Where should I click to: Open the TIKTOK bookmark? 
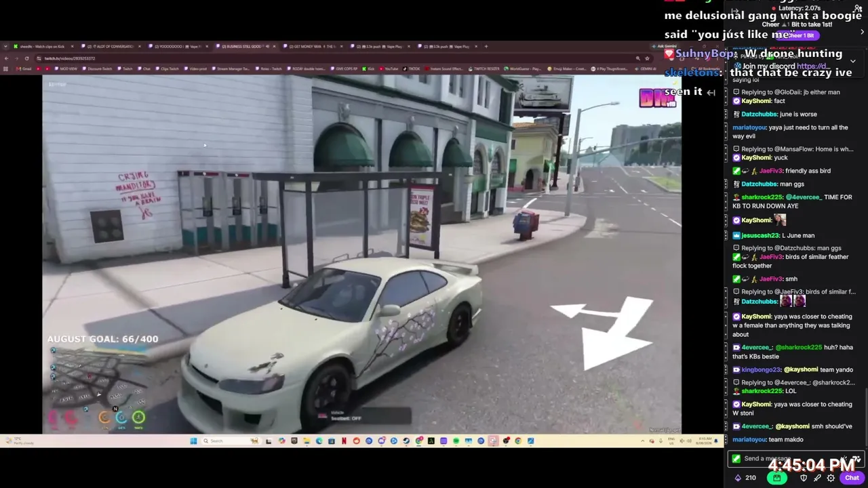click(412, 68)
